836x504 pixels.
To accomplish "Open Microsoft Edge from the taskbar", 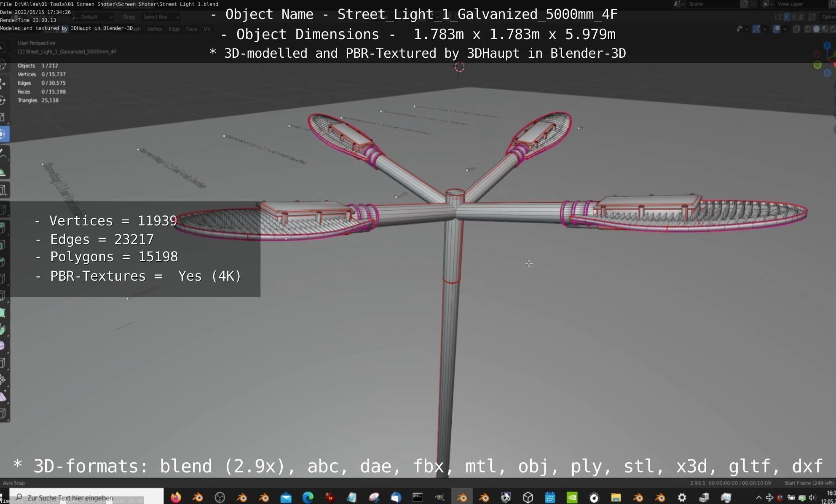I will (x=308, y=497).
